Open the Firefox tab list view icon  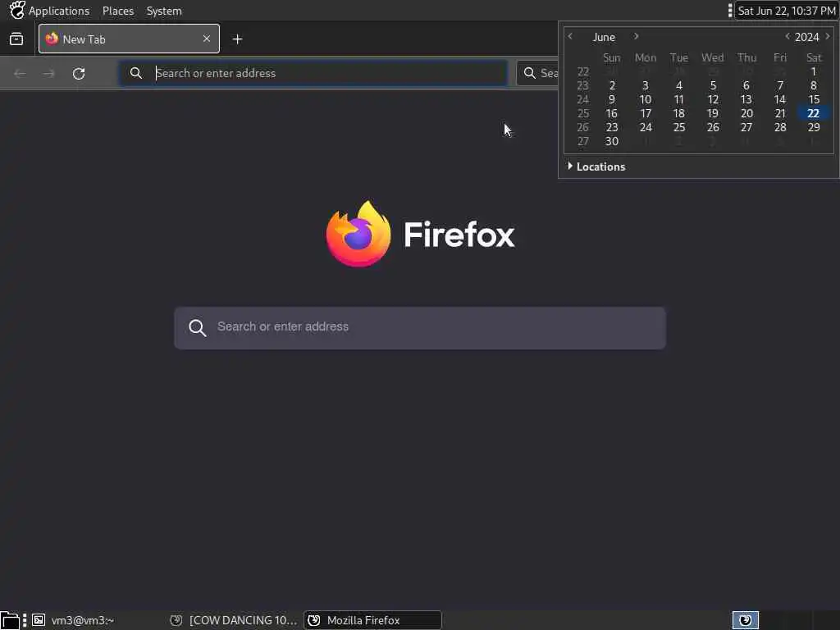coord(16,39)
